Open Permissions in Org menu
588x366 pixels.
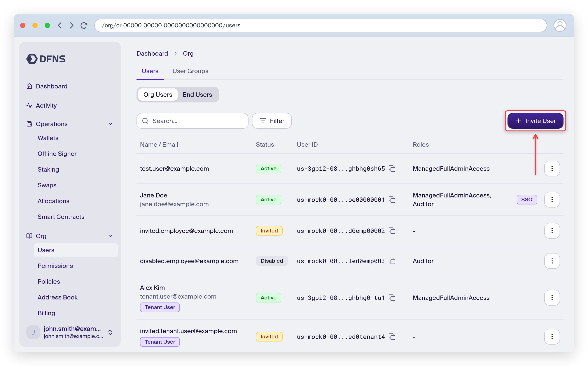(55, 266)
